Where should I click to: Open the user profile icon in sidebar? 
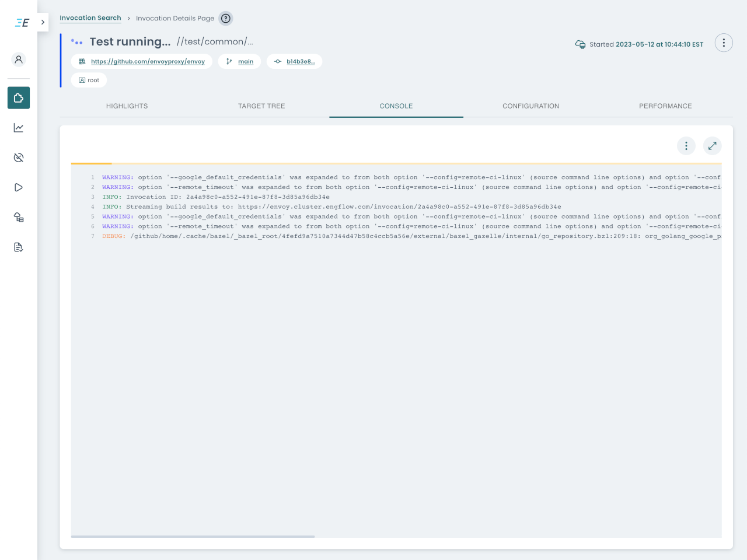tap(18, 59)
